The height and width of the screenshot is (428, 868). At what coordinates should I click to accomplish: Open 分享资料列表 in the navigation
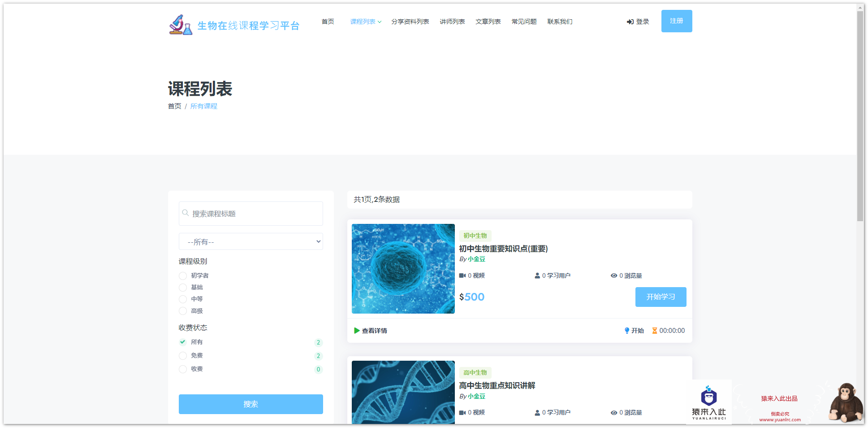[x=410, y=22]
